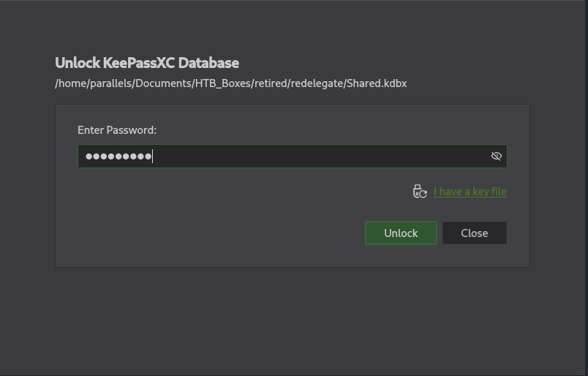Grab the window resize grip corner

[x=581, y=370]
